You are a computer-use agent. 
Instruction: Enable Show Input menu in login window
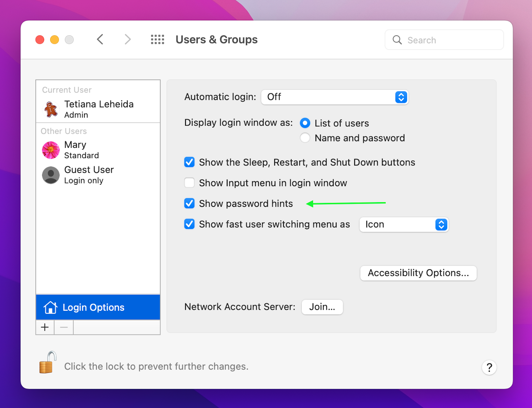[x=189, y=183]
